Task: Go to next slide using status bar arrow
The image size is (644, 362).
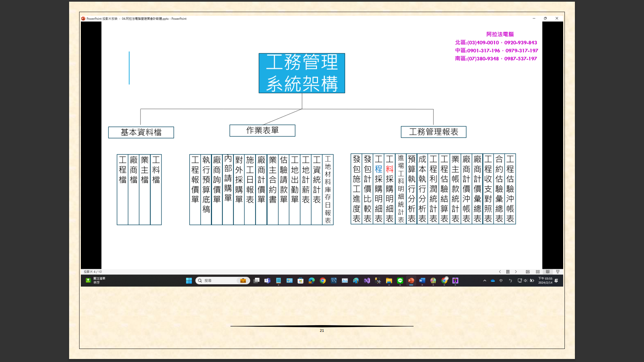Action: [x=516, y=272]
